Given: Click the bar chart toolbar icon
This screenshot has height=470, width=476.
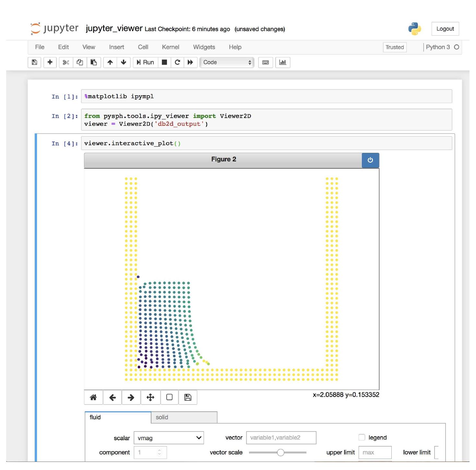Looking at the screenshot, I should tap(283, 62).
